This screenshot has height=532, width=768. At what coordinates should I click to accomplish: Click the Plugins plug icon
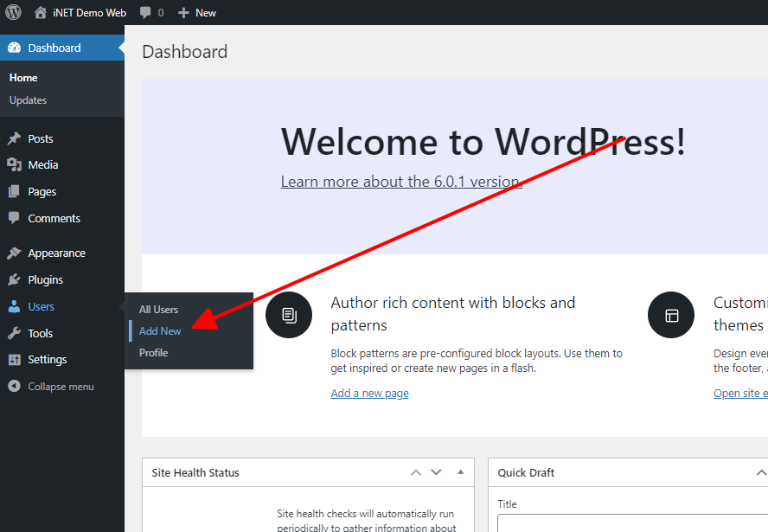point(14,279)
